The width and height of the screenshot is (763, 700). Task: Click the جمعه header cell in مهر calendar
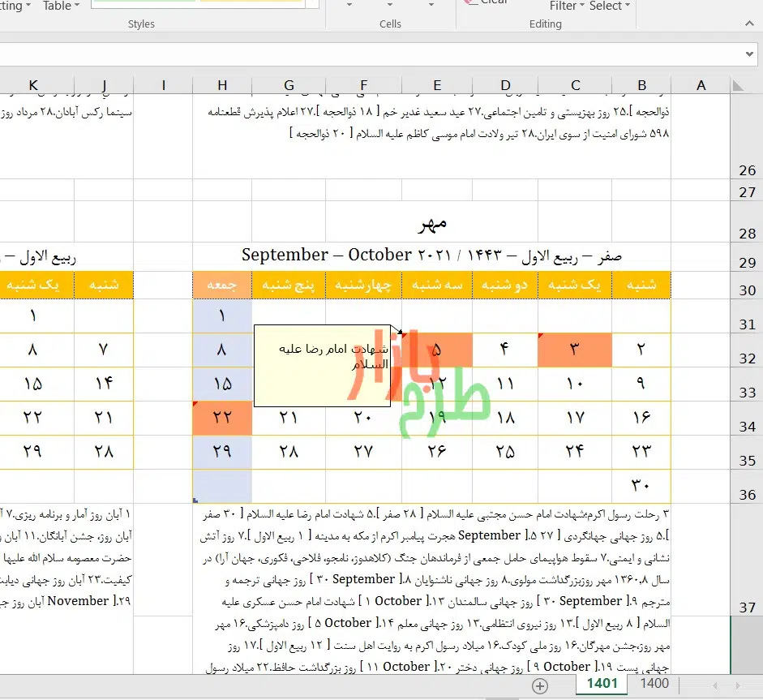click(x=222, y=285)
